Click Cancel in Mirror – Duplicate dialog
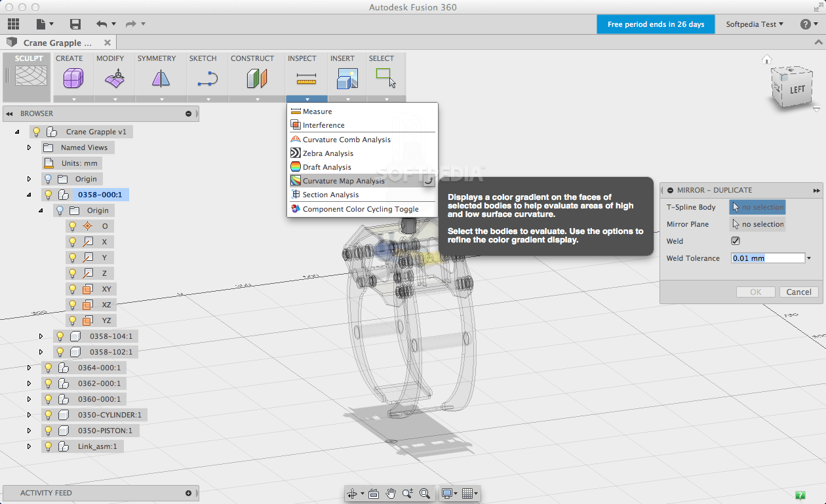The height and width of the screenshot is (504, 826). pos(798,292)
